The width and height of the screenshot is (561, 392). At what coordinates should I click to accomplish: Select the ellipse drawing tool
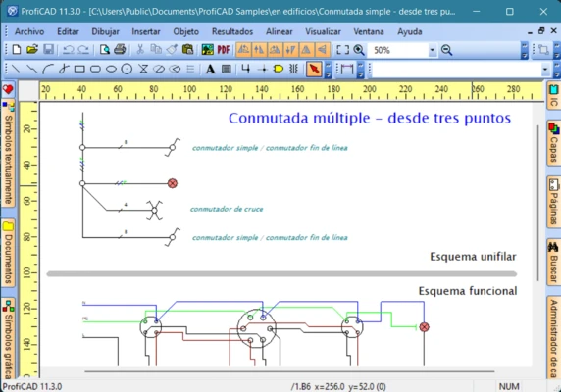pyautogui.click(x=111, y=69)
